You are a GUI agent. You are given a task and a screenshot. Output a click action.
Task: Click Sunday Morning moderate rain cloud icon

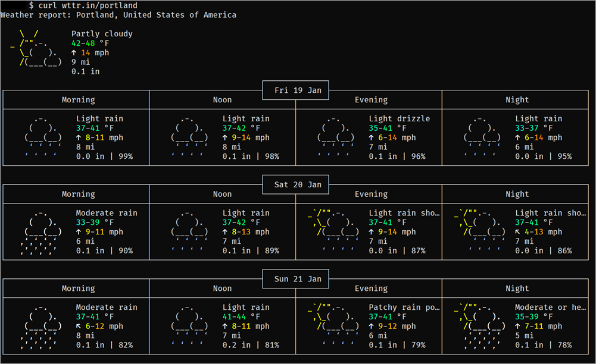(41, 327)
